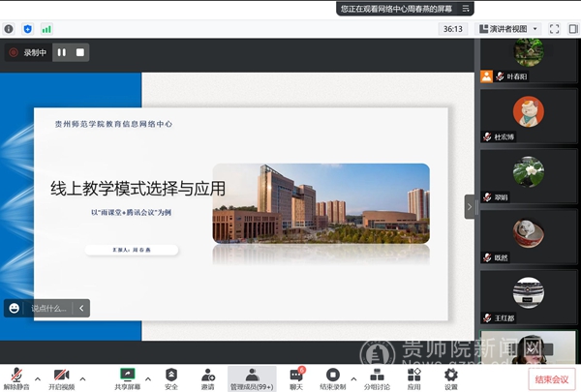The image size is (581, 392).
Task: Click the invite (邀请) icon
Action: tap(207, 377)
